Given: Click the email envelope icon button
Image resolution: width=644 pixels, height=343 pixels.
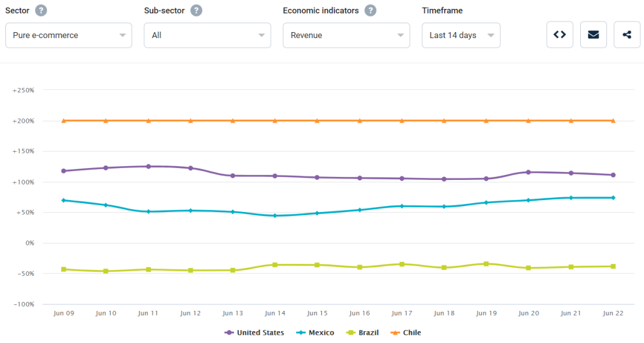Looking at the screenshot, I should pyautogui.click(x=593, y=35).
